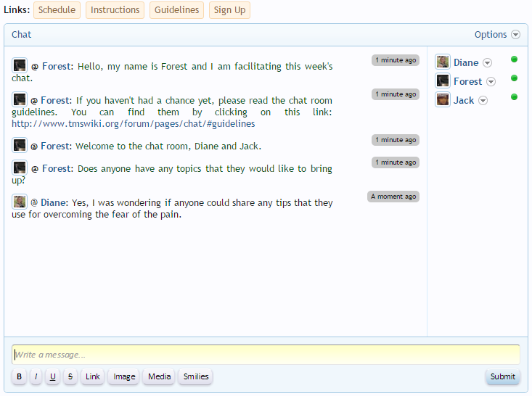Click Forest's avatar in user list
Image resolution: width=532 pixels, height=396 pixels.
443,81
